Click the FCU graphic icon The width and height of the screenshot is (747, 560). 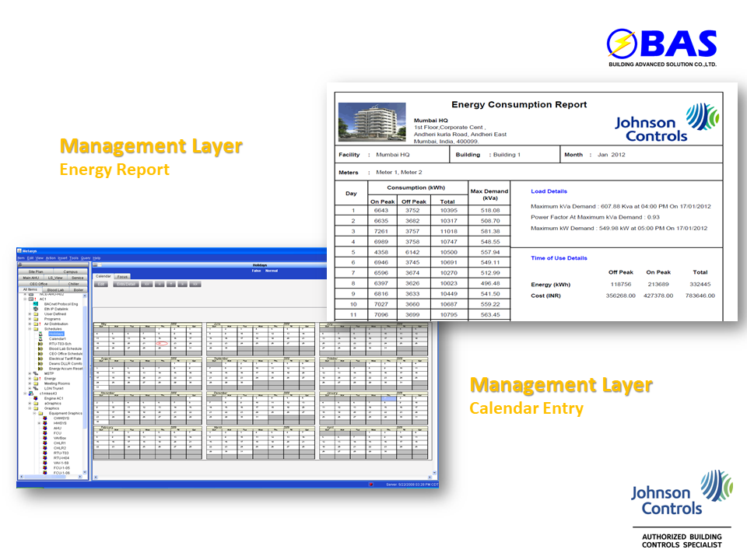[45, 433]
